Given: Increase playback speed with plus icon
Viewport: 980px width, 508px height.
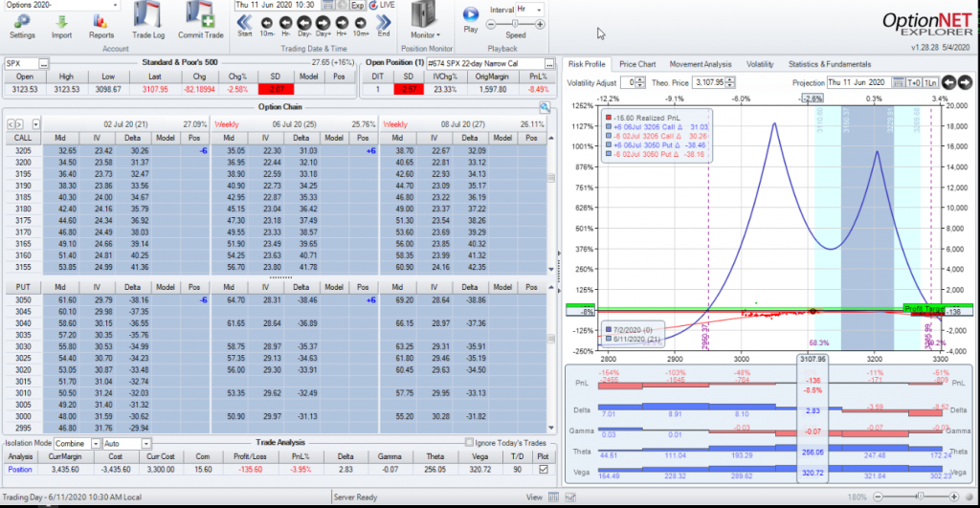Looking at the screenshot, I should pyautogui.click(x=540, y=24).
